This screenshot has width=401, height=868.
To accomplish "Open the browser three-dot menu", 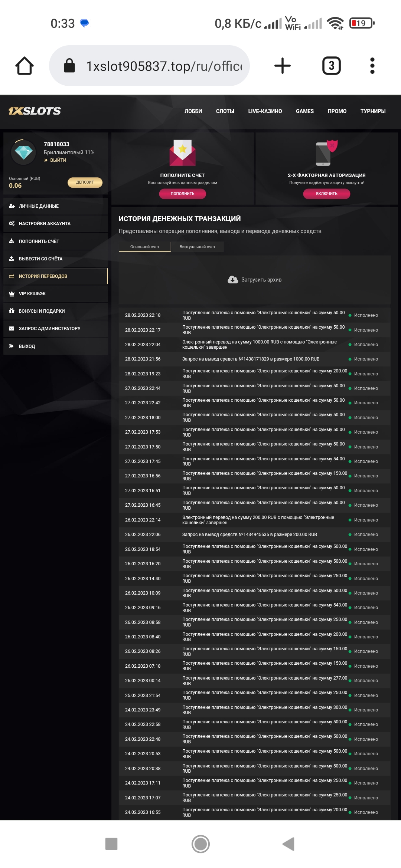I will (x=372, y=66).
